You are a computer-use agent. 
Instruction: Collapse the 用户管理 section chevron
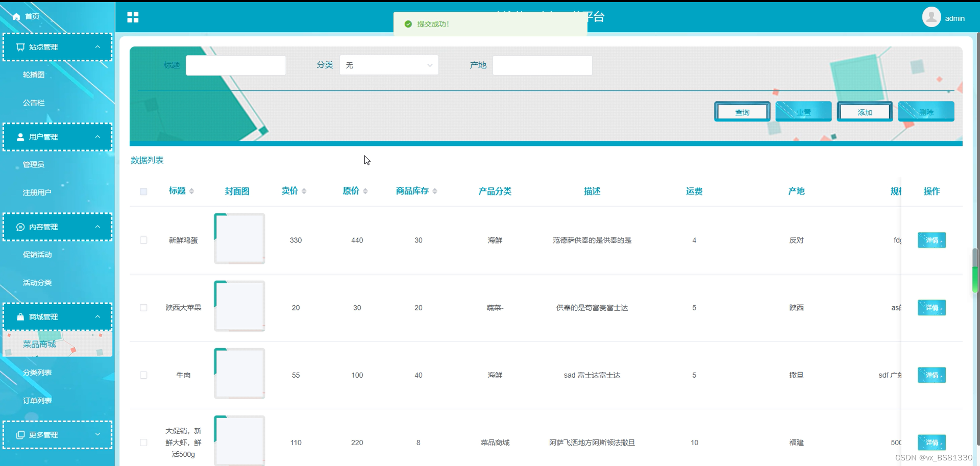97,137
